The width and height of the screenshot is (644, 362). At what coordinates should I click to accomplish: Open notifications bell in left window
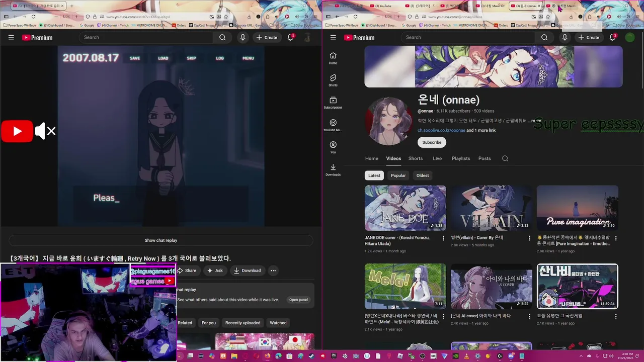click(x=291, y=37)
